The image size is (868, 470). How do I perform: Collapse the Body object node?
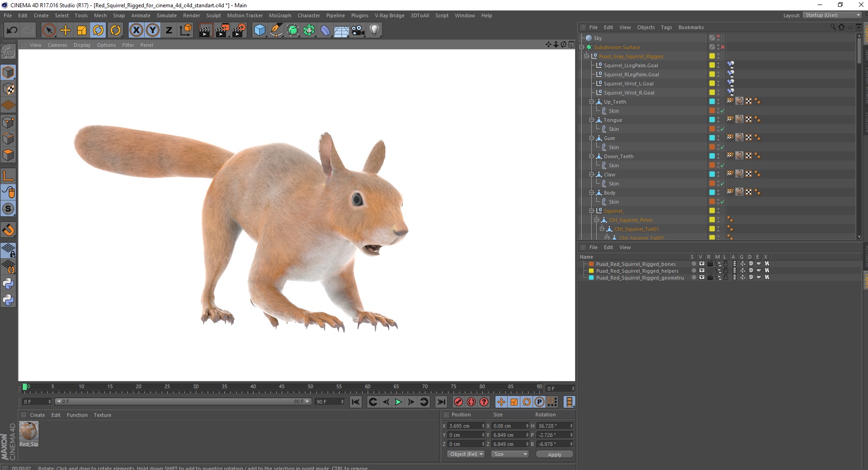coord(592,193)
